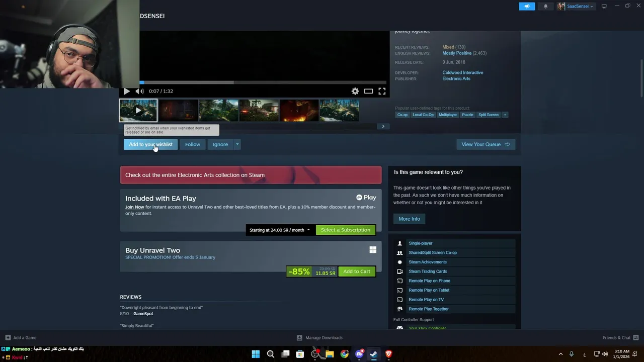The image size is (644, 362).
Task: Open File Explorer from taskbar
Action: pyautogui.click(x=330, y=354)
